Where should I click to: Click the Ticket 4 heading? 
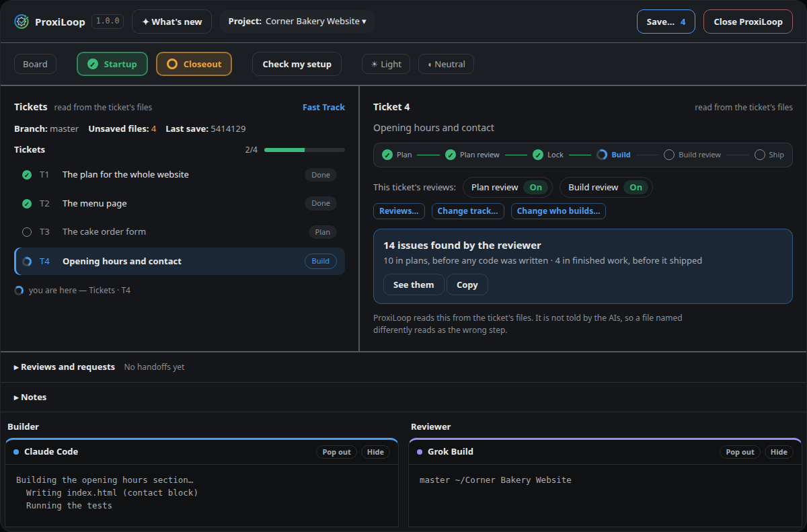click(391, 108)
